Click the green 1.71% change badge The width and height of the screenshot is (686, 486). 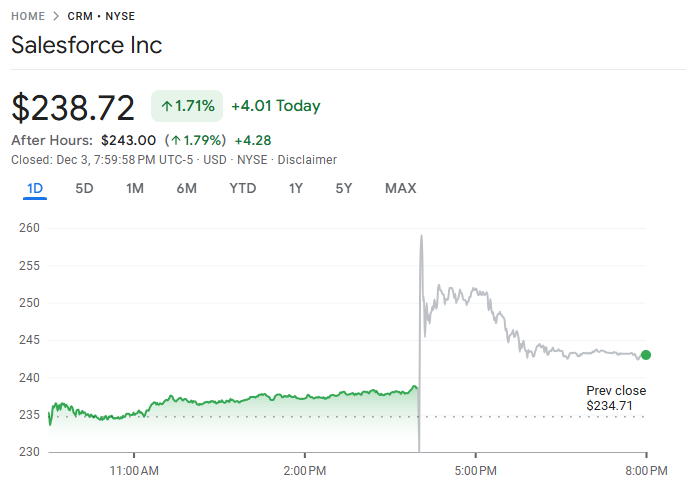click(187, 106)
